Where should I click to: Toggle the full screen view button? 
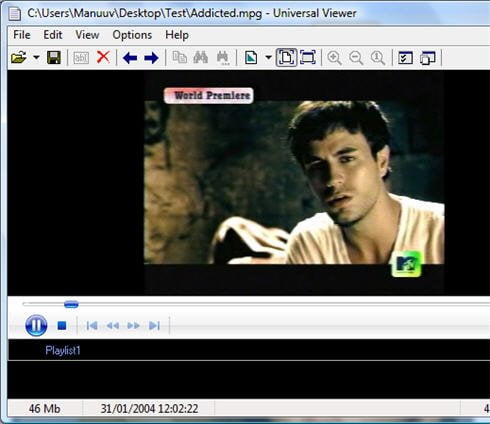[x=308, y=58]
